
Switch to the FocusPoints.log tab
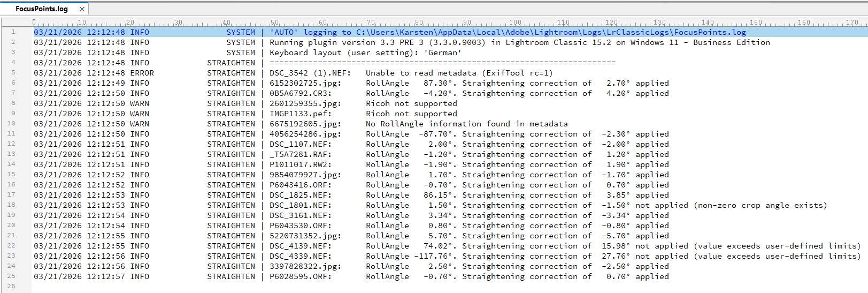coord(41,9)
